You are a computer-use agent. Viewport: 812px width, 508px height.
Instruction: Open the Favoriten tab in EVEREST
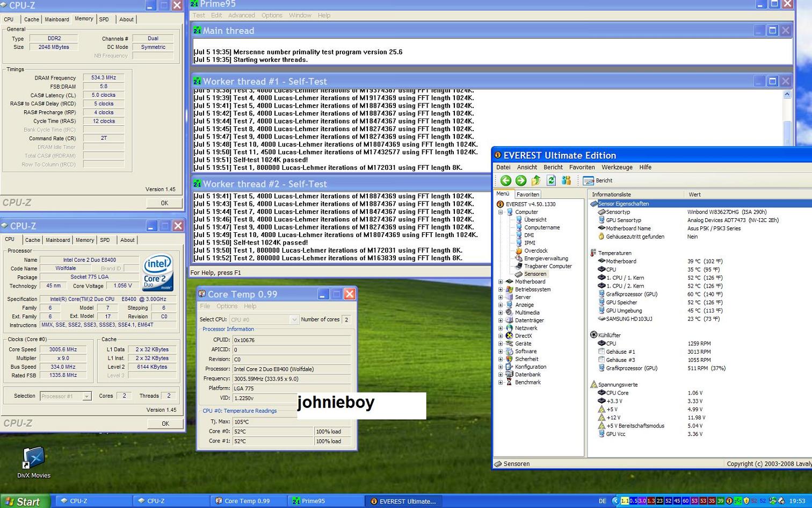pos(528,195)
